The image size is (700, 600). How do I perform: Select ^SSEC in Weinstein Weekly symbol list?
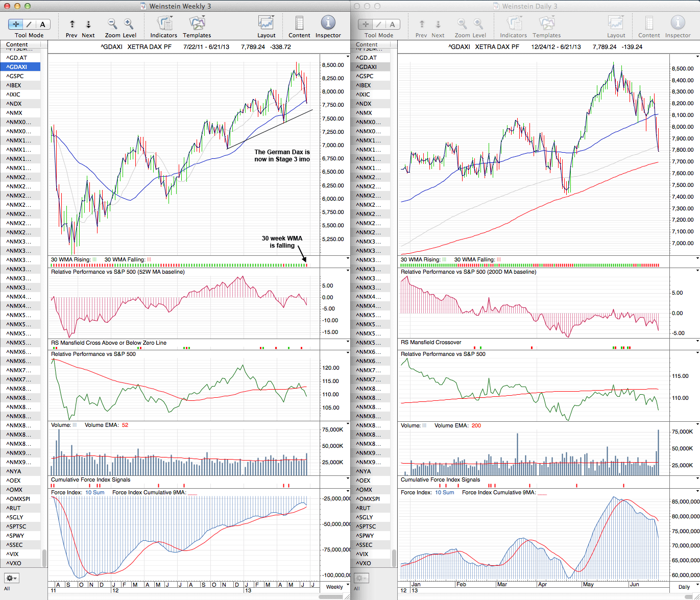point(20,545)
